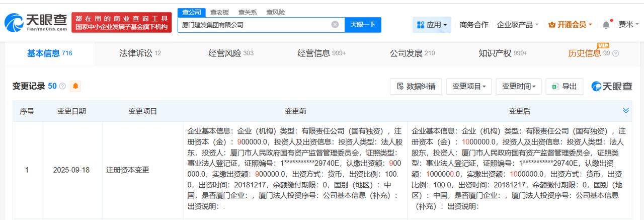
Task: Click the 导出 export button
Action: [x=565, y=87]
